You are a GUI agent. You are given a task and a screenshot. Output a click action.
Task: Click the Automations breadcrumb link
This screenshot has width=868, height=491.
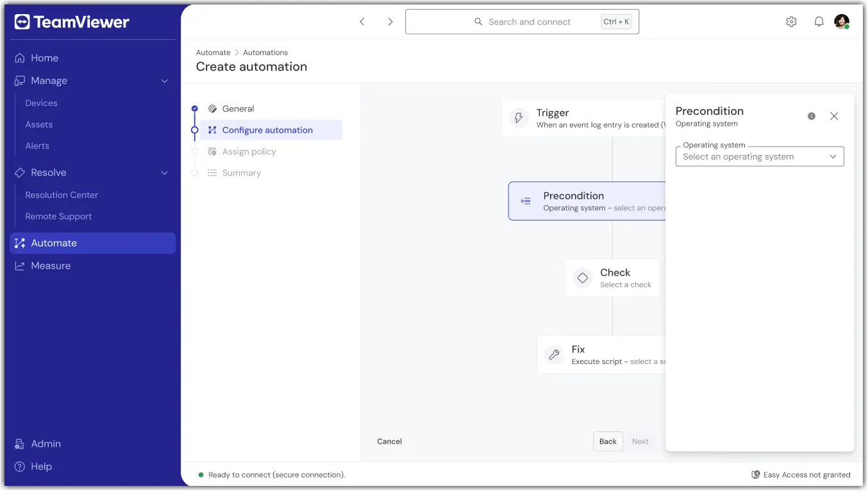point(265,53)
